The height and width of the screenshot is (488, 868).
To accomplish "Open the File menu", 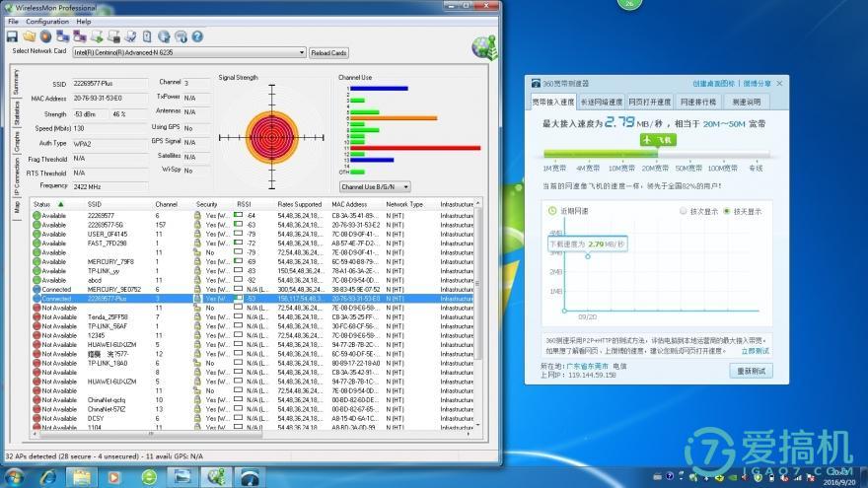I will (x=13, y=21).
